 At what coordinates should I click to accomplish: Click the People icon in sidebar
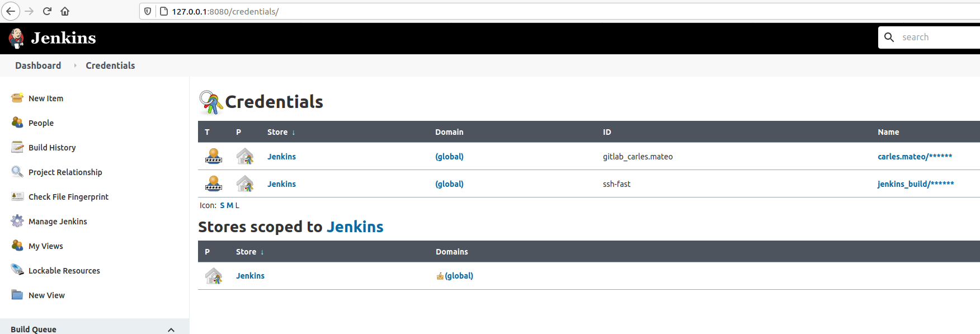coord(17,123)
